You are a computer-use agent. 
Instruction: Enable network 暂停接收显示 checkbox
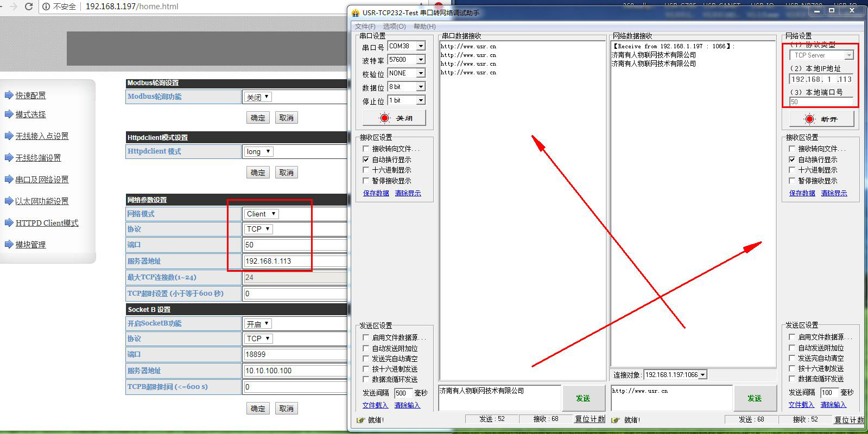pos(792,181)
